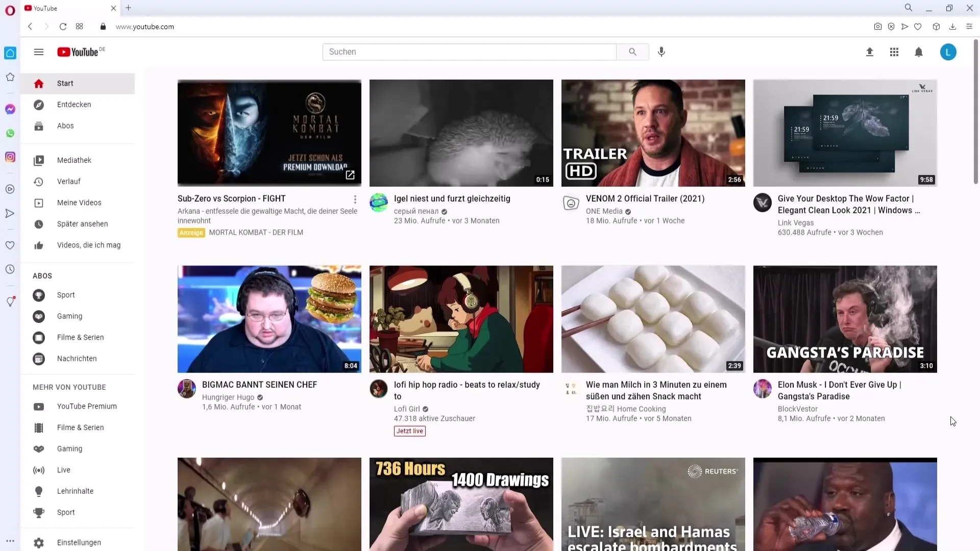
Task: Open Später ansehen playlist
Action: pyautogui.click(x=78, y=224)
